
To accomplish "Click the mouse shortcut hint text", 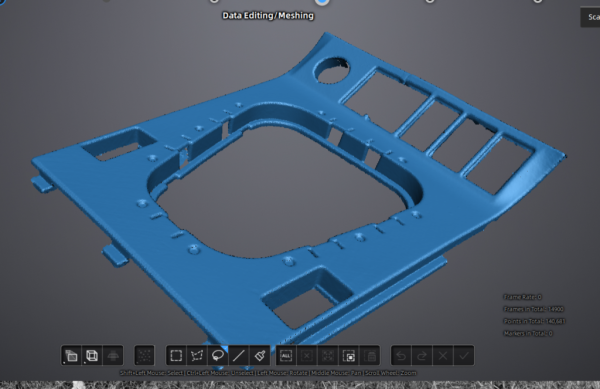I will pos(268,373).
